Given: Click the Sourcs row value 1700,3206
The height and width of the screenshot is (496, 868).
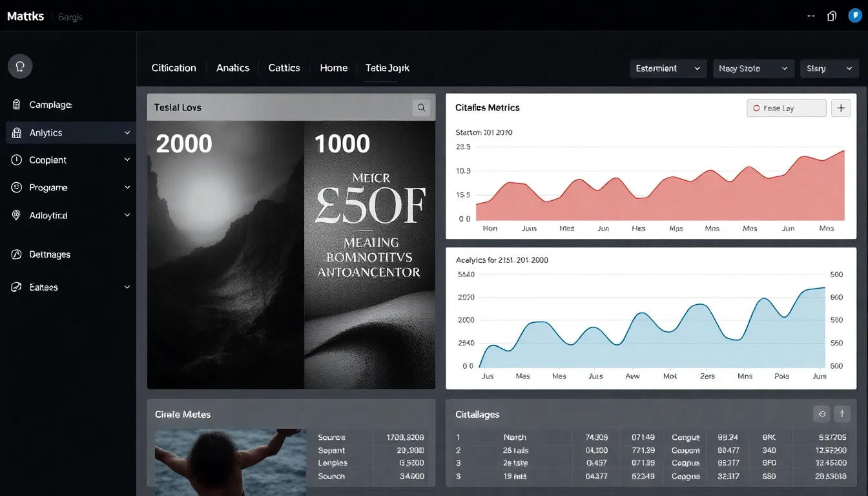Looking at the screenshot, I should pyautogui.click(x=405, y=437).
